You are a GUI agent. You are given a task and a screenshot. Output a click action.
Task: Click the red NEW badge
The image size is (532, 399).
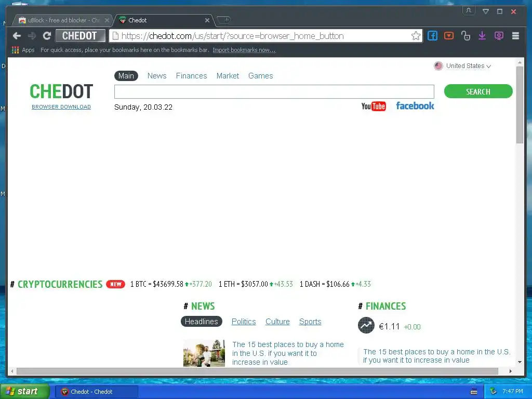[x=115, y=284]
